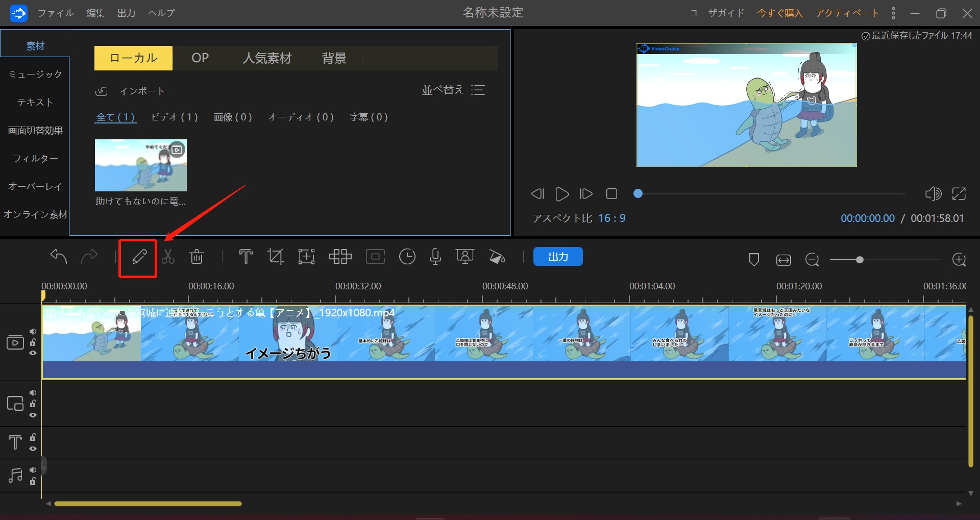Fit the timeline to window width
The width and height of the screenshot is (980, 520).
click(x=783, y=260)
